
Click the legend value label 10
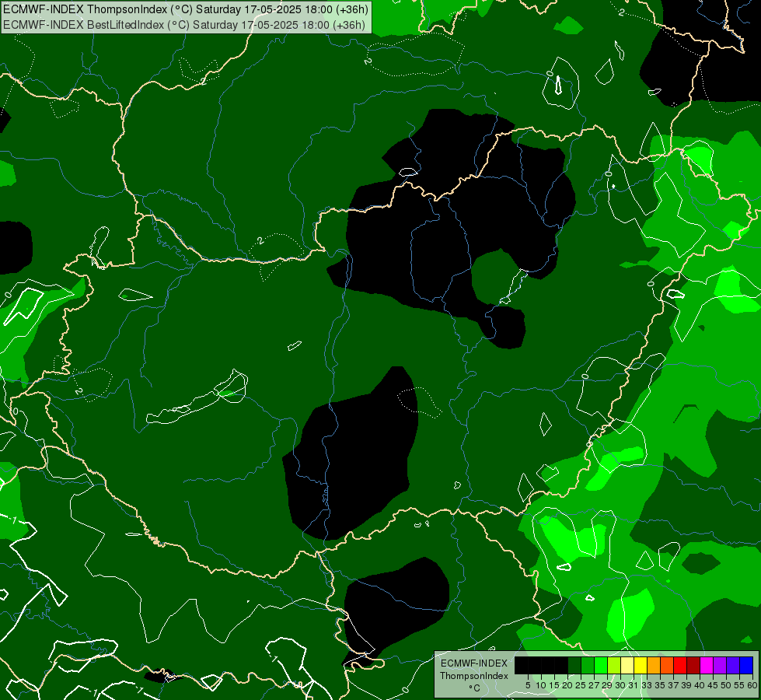tap(541, 685)
